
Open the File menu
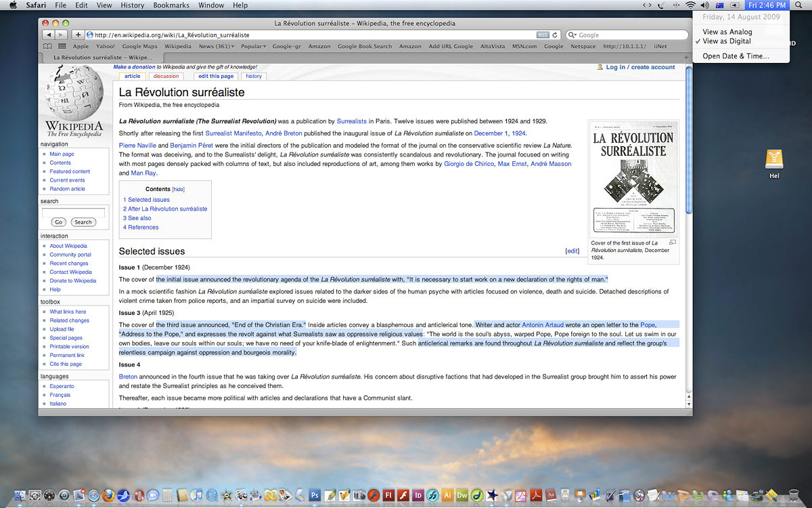tap(61, 5)
